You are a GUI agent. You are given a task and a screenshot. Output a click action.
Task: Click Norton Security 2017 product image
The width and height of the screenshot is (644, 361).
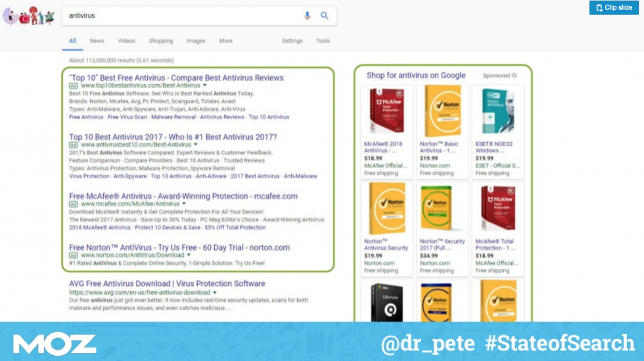[x=436, y=208]
